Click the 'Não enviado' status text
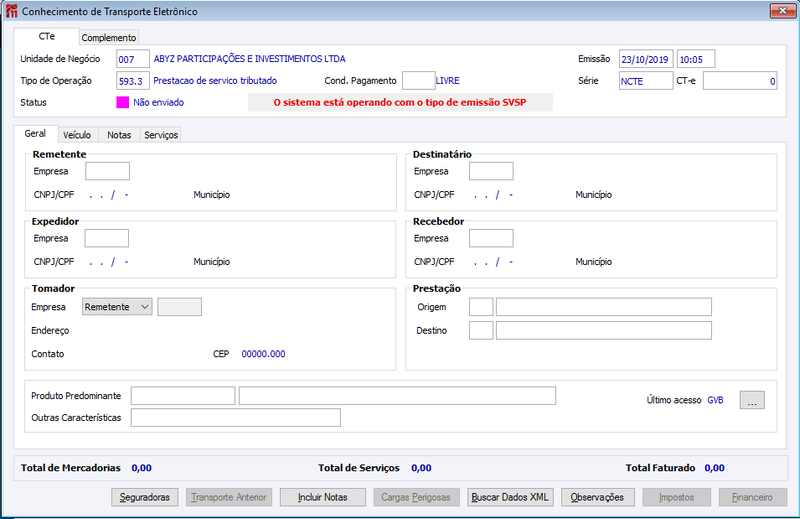 (159, 103)
